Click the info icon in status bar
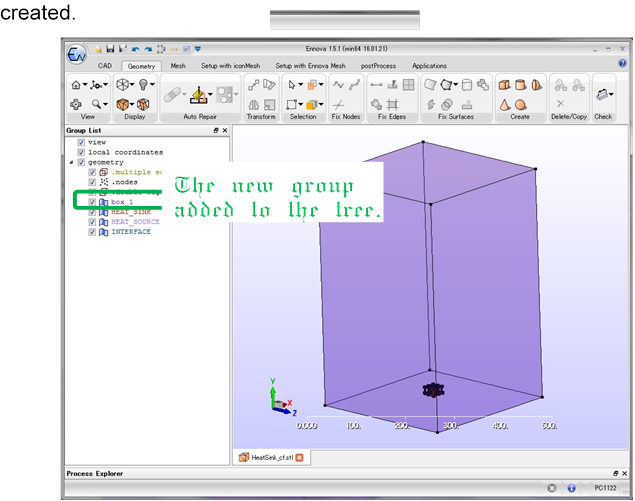This screenshot has width=635, height=501. point(572,488)
